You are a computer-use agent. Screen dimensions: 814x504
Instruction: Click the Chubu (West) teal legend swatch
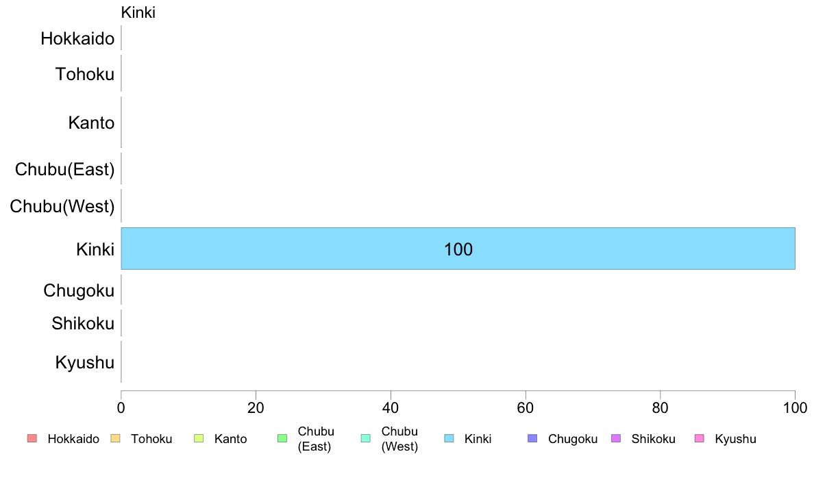click(366, 438)
